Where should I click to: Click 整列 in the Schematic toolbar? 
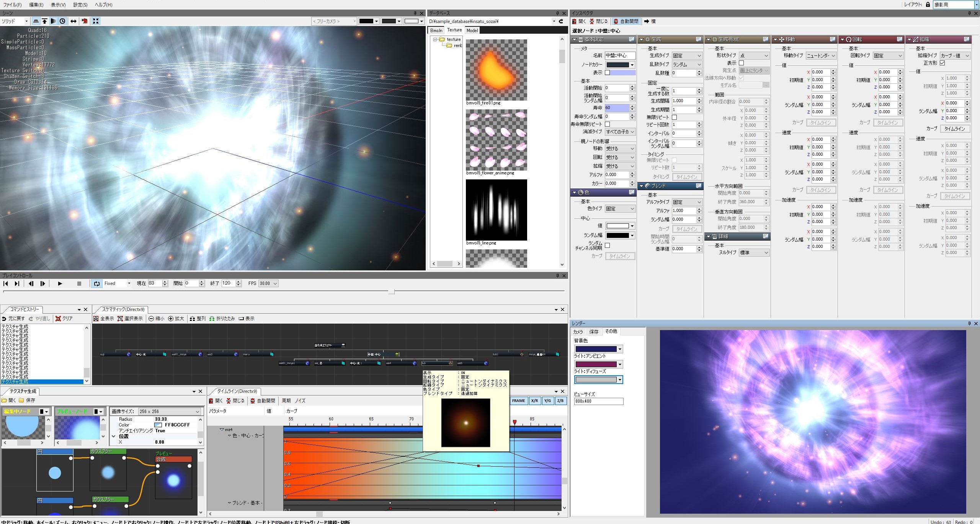click(198, 319)
